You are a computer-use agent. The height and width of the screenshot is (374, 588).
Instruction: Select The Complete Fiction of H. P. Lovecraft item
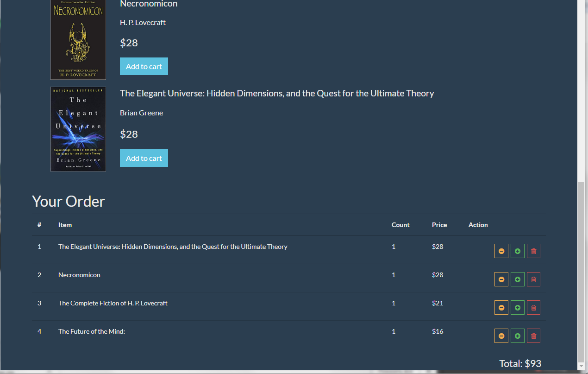(x=113, y=303)
